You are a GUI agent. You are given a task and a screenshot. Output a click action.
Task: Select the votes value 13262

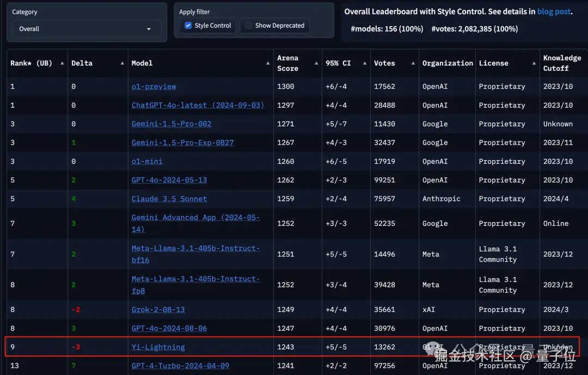click(x=384, y=347)
